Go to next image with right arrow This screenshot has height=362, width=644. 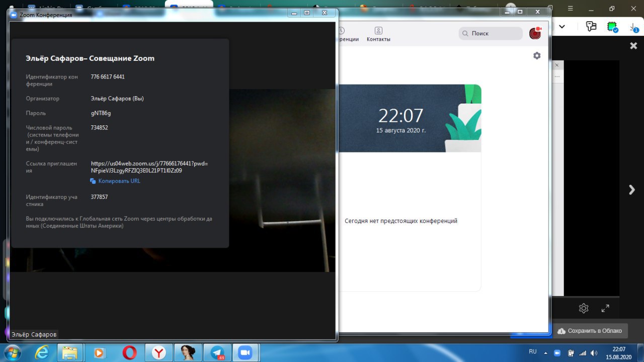tap(632, 190)
